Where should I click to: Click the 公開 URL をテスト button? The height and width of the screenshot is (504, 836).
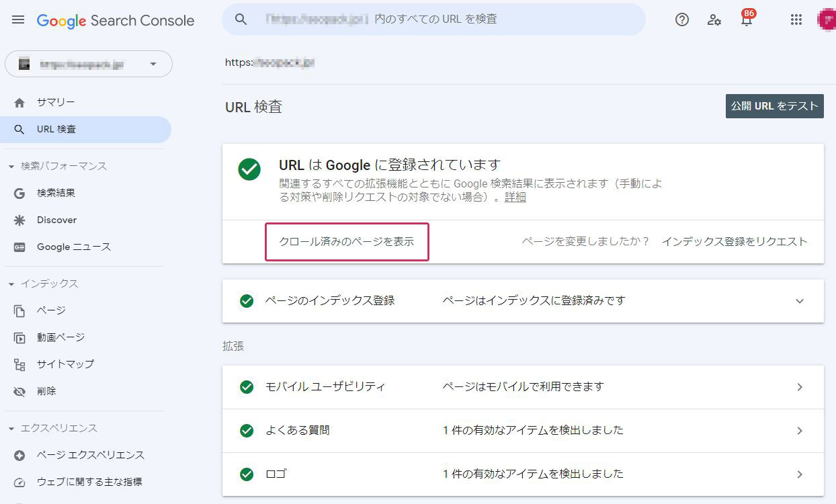pos(774,106)
